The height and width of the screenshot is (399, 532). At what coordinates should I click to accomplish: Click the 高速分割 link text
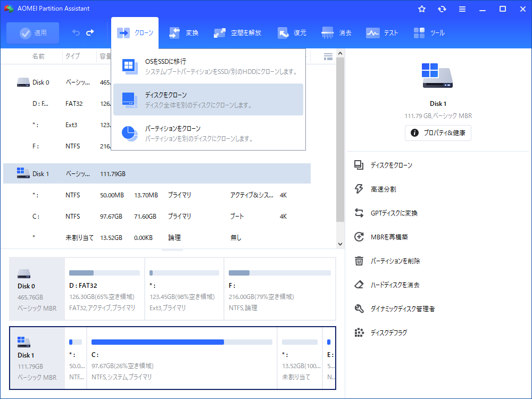pos(383,189)
